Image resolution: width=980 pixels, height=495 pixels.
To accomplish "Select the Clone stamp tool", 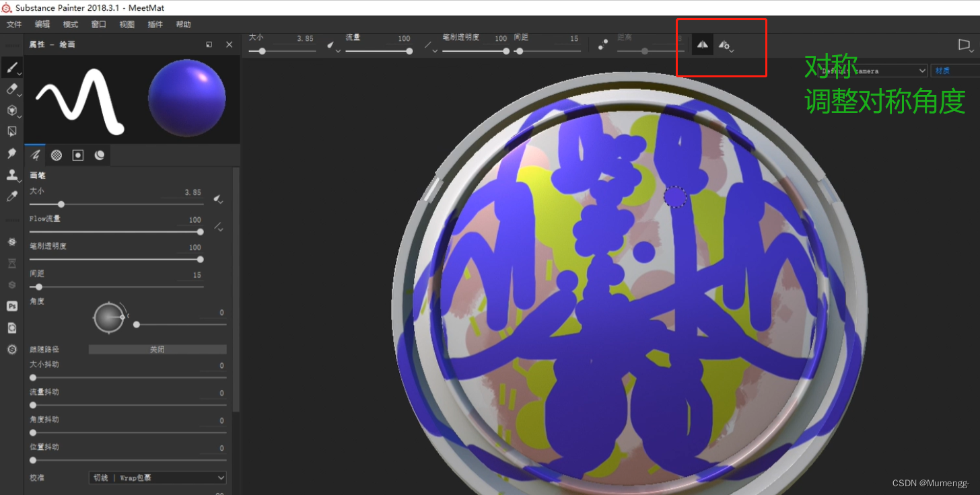I will point(11,175).
